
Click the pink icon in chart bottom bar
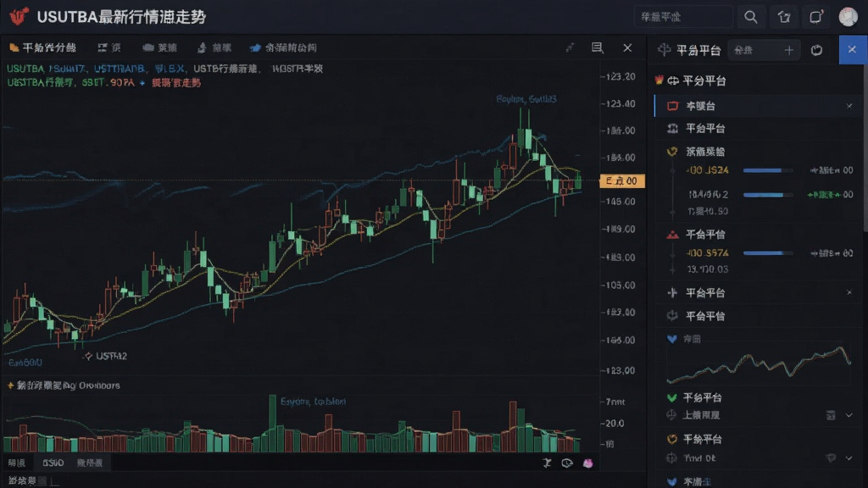(x=588, y=463)
